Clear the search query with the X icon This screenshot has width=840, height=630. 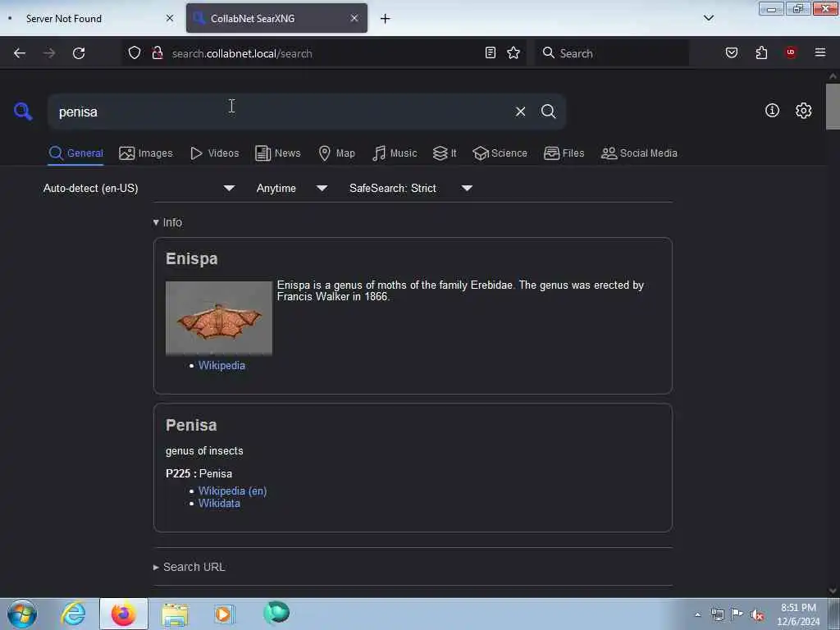coord(520,112)
